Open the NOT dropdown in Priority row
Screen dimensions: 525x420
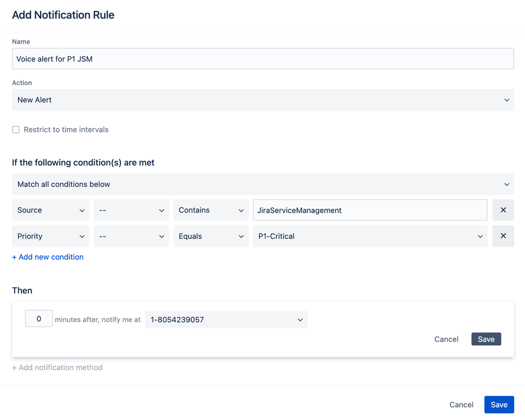[131, 236]
